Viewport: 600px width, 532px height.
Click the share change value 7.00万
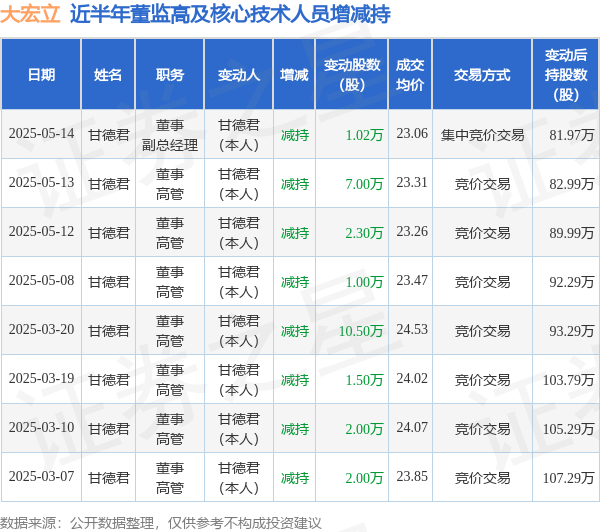pyautogui.click(x=364, y=184)
